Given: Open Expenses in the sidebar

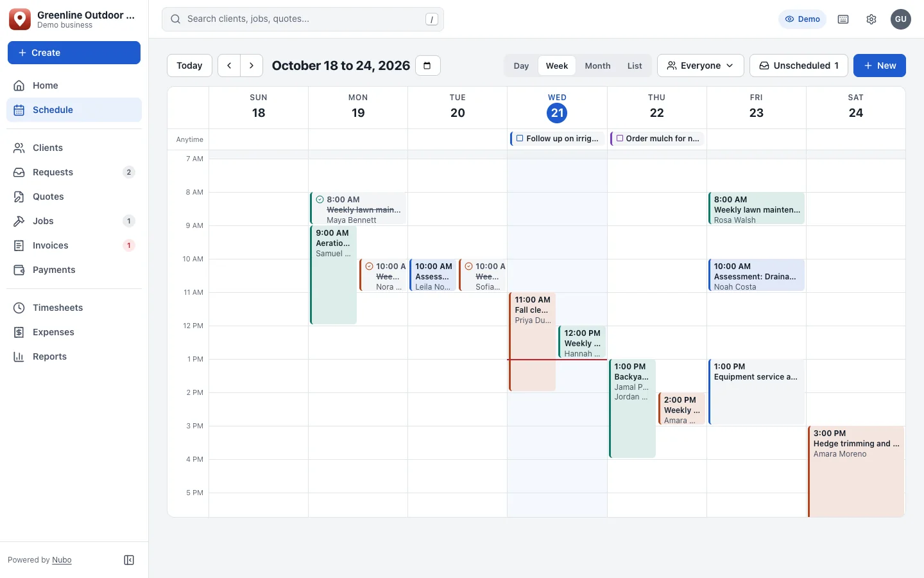Looking at the screenshot, I should tap(74, 332).
